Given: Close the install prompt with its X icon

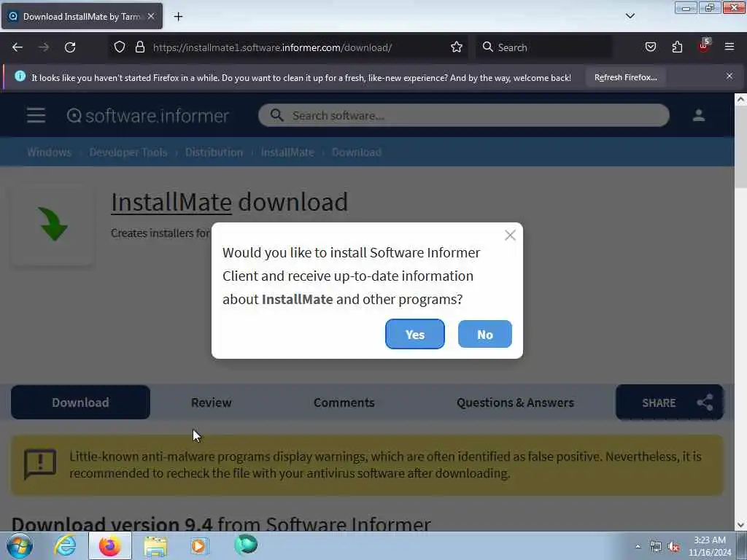Looking at the screenshot, I should coord(510,235).
